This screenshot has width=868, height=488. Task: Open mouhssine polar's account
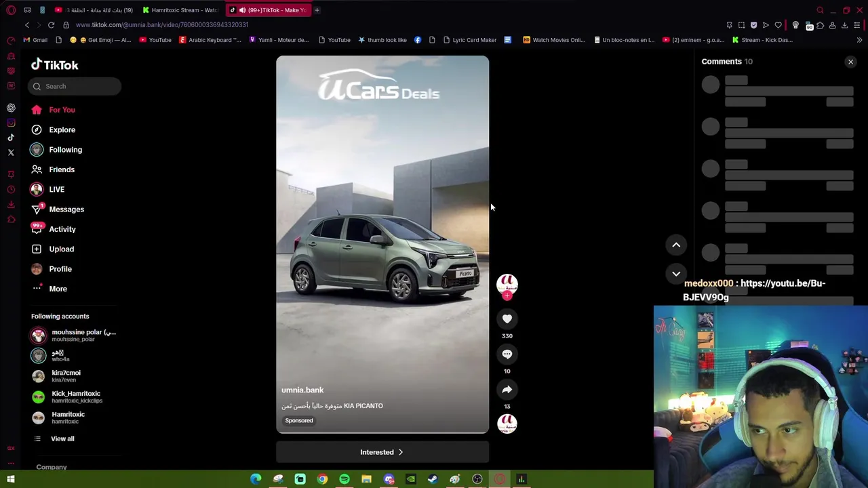coord(75,335)
